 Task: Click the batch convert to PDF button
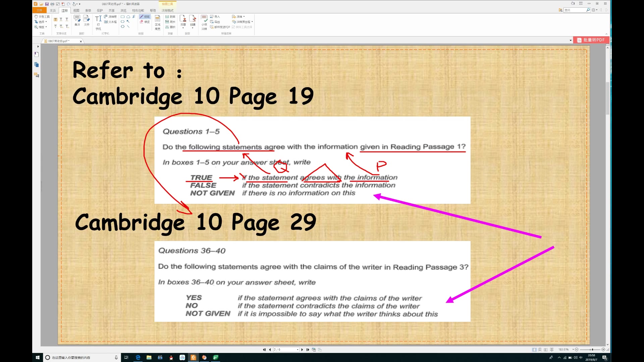591,40
